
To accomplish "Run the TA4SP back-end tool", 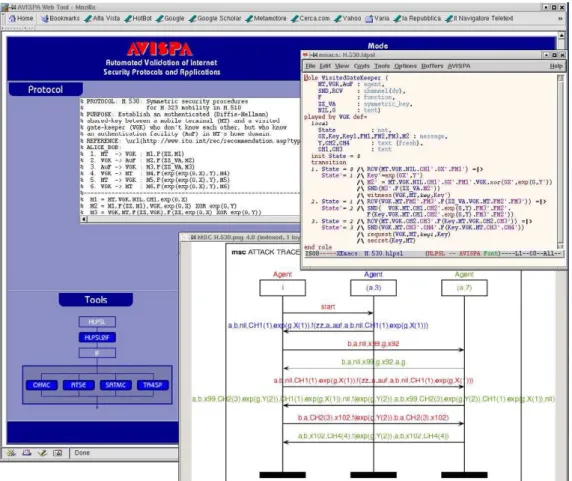I will [x=153, y=385].
